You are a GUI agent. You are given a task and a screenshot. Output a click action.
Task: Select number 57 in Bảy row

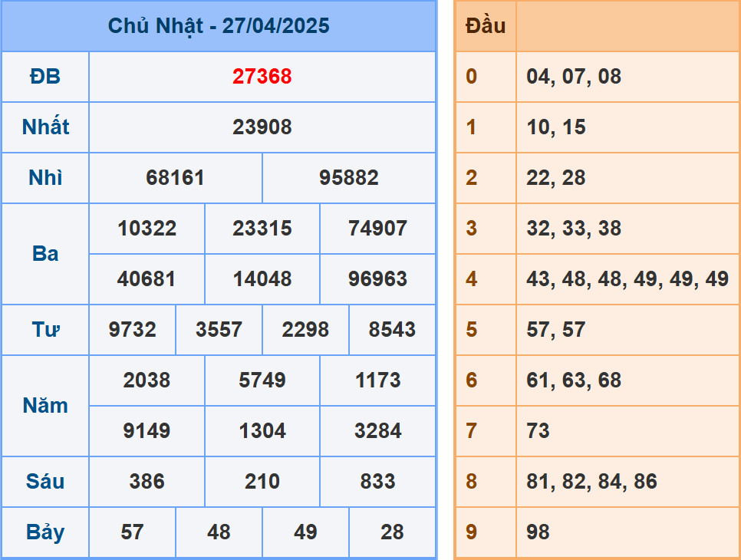point(132,532)
